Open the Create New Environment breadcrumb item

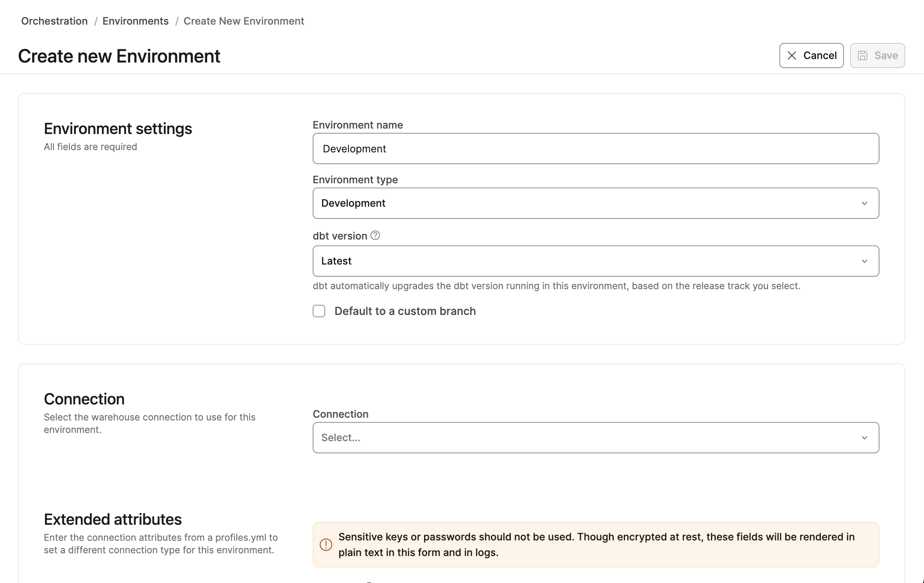click(244, 21)
